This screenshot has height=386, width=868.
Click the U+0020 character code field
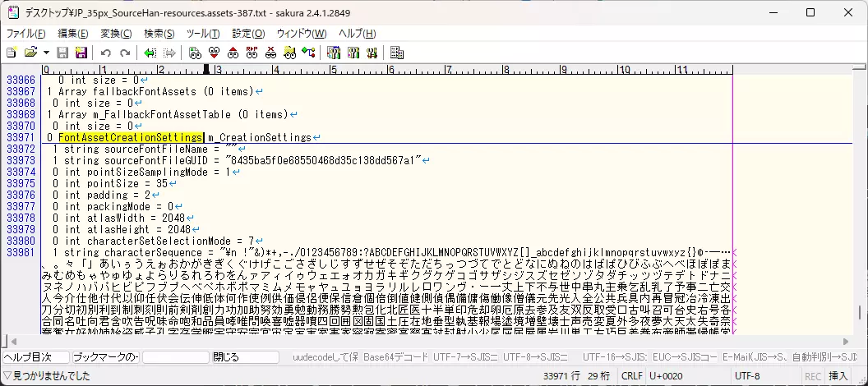pyautogui.click(x=688, y=376)
